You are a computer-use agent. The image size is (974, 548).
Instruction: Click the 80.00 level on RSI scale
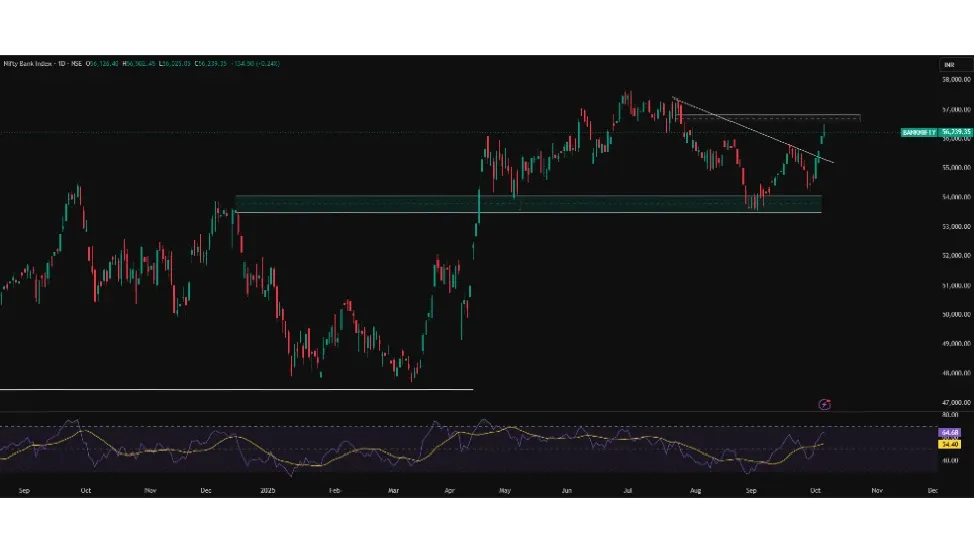pos(949,414)
